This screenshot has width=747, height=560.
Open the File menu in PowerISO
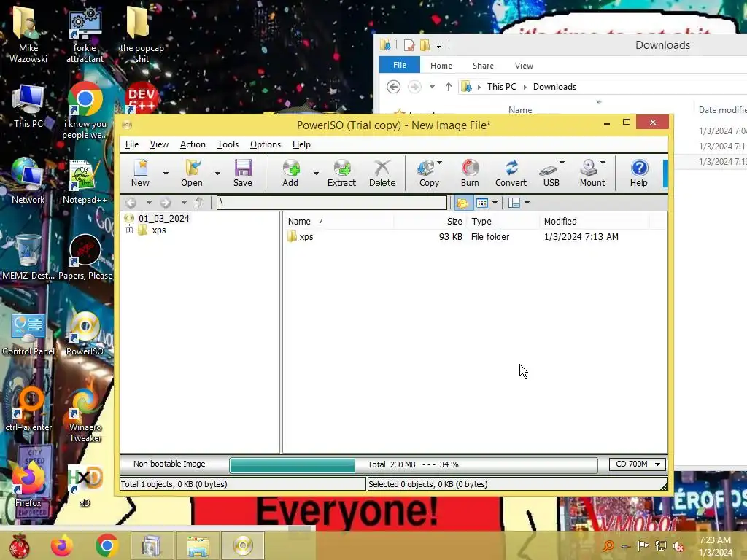point(132,144)
